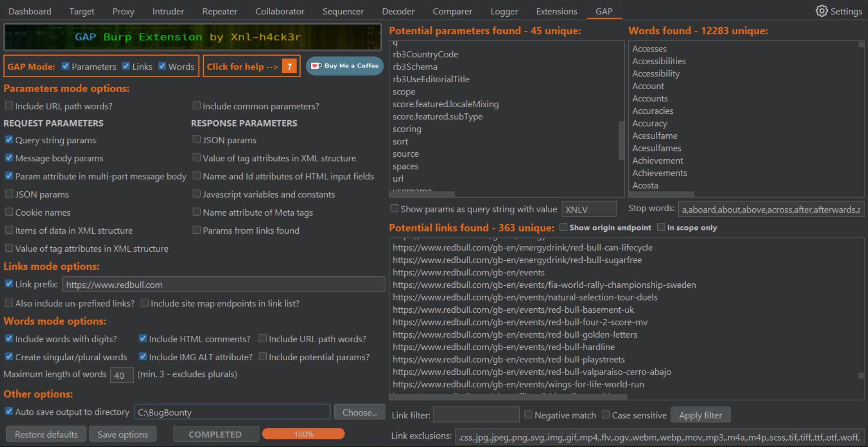The height and width of the screenshot is (447, 868).
Task: Uncheck the Link prefix checkbox
Action: [x=9, y=284]
